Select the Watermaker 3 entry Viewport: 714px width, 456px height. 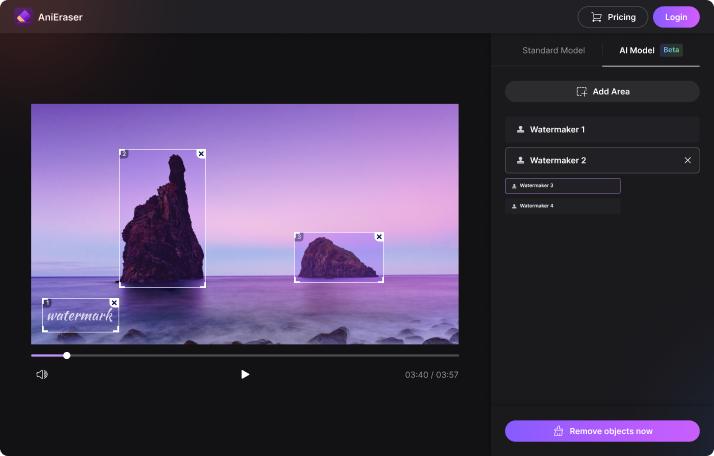562,186
